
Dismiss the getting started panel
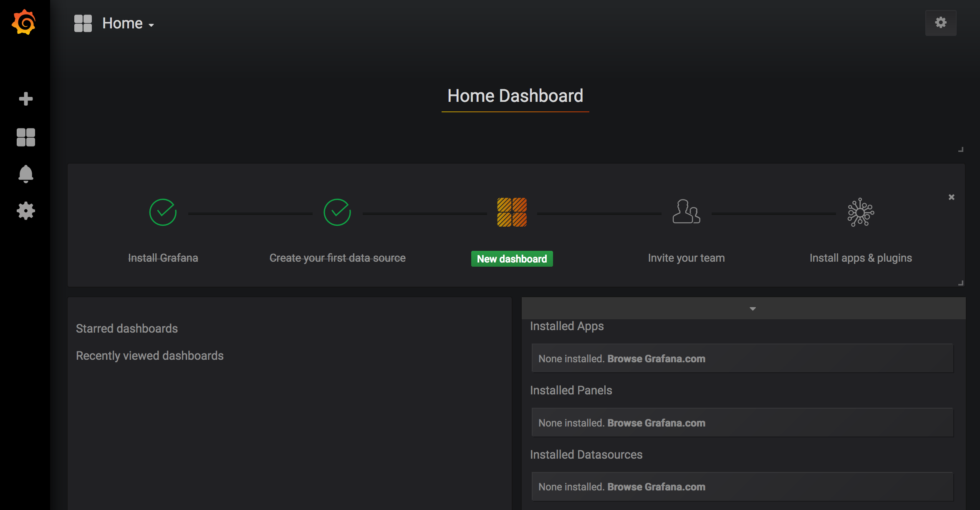point(951,197)
